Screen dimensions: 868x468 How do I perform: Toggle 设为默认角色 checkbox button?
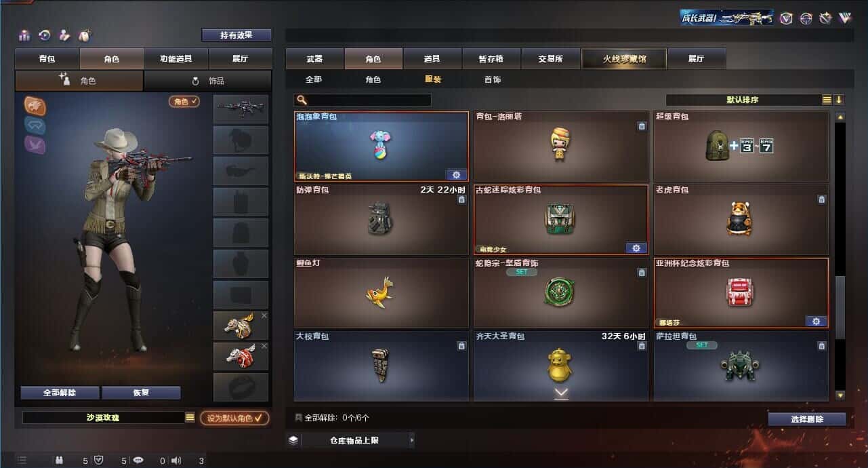(234, 418)
